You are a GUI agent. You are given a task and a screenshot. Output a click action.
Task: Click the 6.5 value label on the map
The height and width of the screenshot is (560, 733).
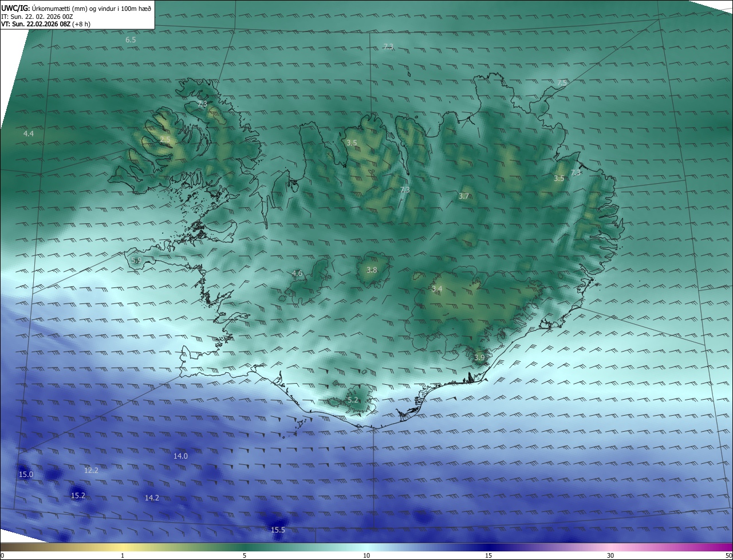click(x=131, y=40)
